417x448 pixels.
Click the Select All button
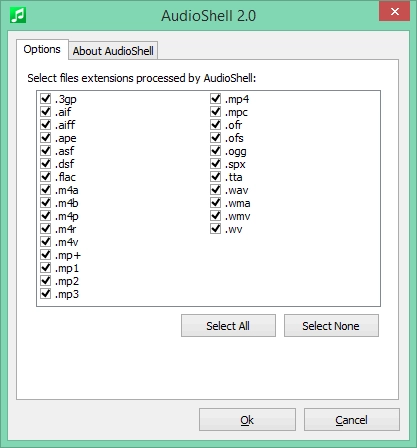pyautogui.click(x=228, y=326)
